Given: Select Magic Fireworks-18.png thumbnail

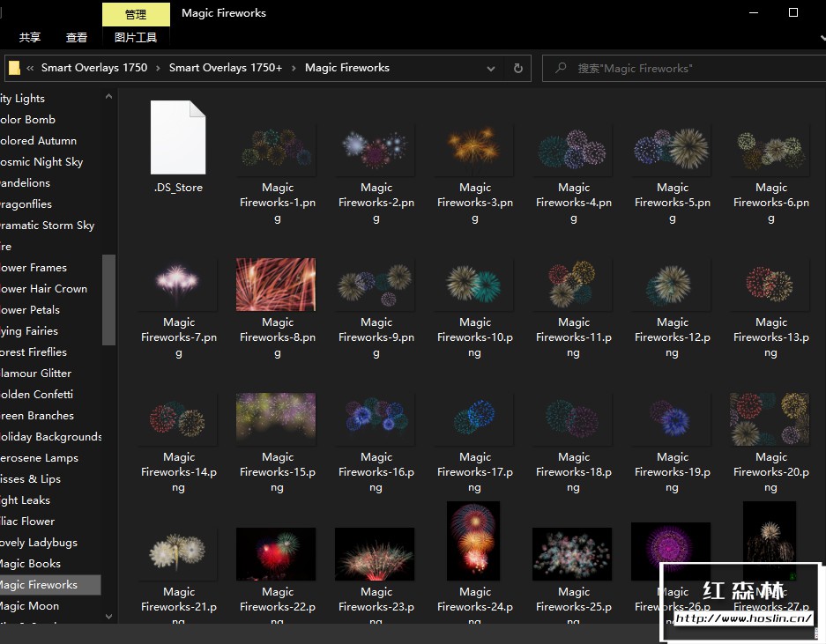Looking at the screenshot, I should point(573,419).
